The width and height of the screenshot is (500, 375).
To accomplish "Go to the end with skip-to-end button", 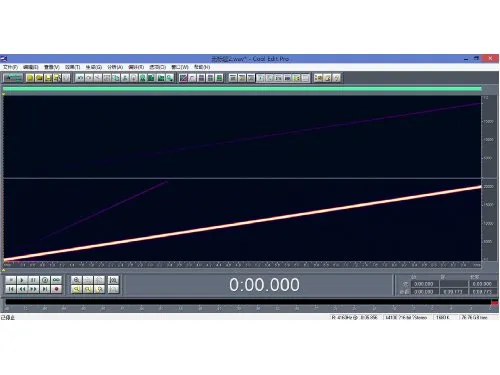I will tap(45, 289).
